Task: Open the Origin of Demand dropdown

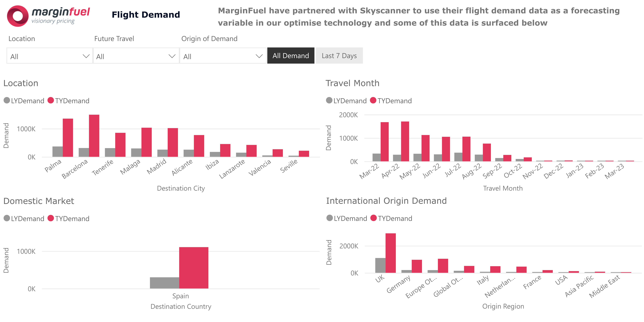Action: 223,56
